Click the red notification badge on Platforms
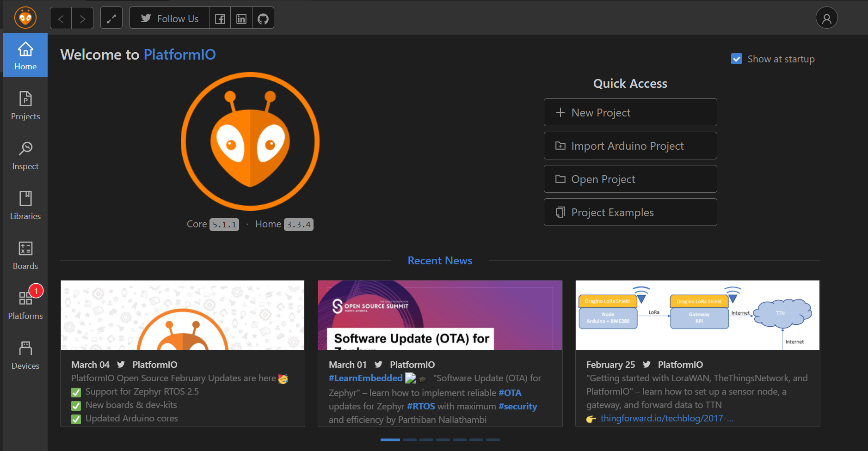Image resolution: width=868 pixels, height=451 pixels. pos(36,291)
